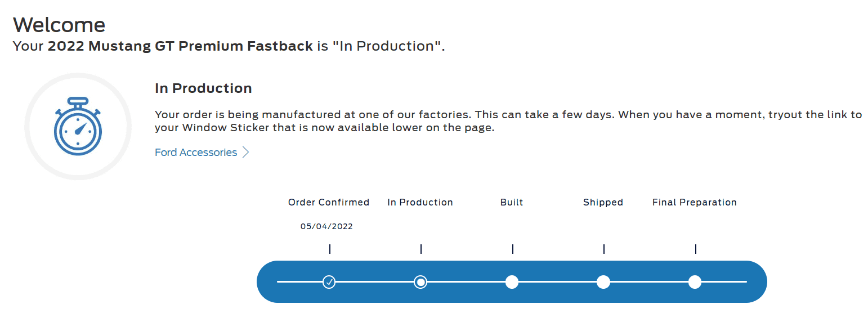Click the blue progress tracker bar

512,281
